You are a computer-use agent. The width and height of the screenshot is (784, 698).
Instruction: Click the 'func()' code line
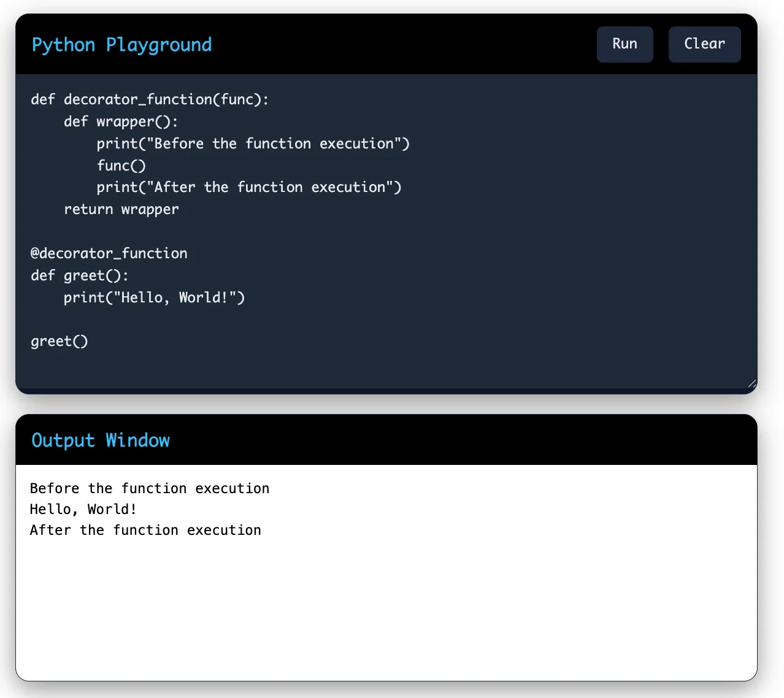[121, 166]
